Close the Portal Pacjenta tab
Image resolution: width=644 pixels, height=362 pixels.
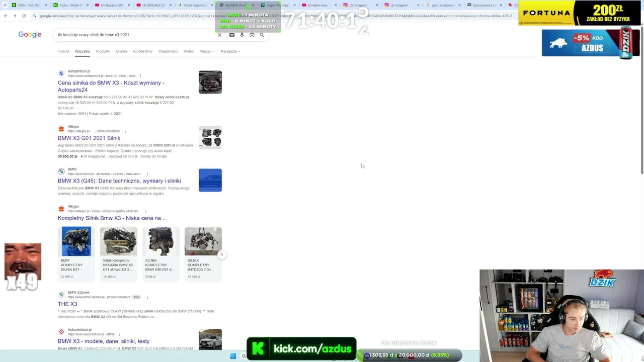[x=211, y=5]
